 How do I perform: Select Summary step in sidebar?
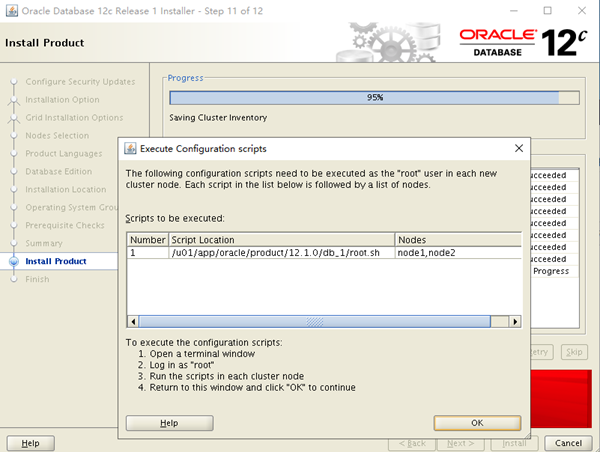(x=44, y=243)
